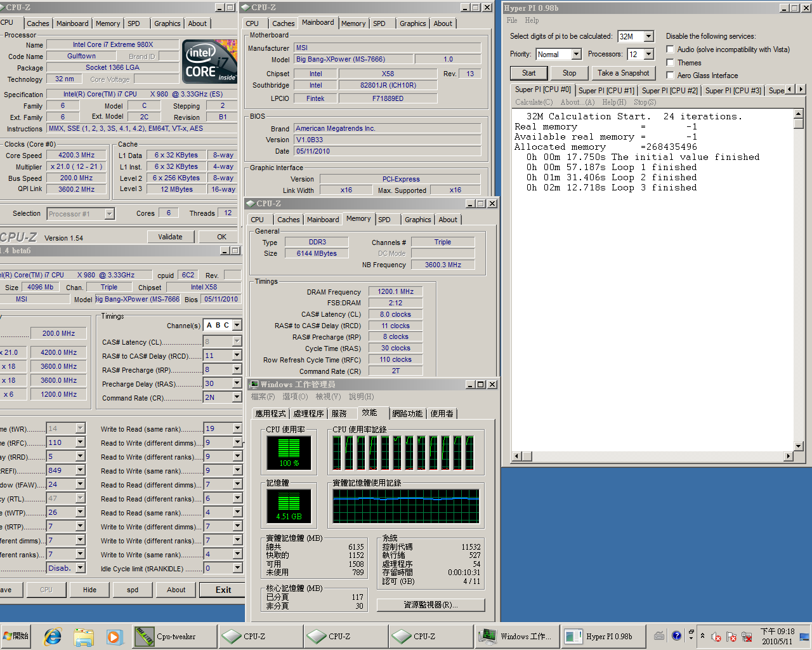Click Hyper PI output scroll-up arrow
The image size is (812, 650).
[798, 114]
